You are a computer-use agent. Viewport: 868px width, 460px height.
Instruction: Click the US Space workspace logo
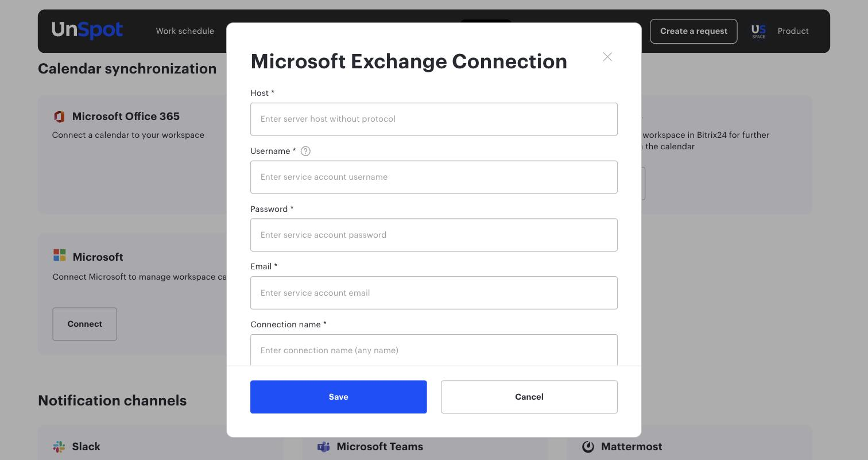758,31
